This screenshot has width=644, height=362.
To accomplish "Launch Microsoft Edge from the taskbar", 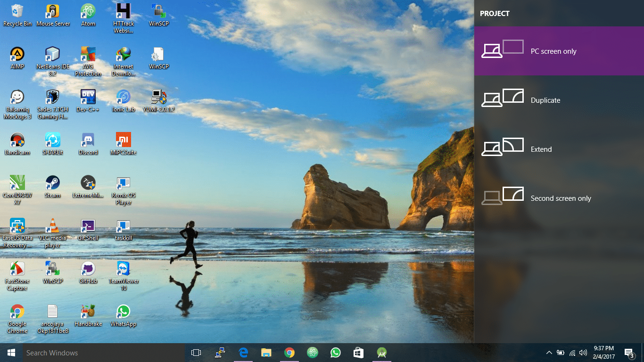I will [x=243, y=353].
